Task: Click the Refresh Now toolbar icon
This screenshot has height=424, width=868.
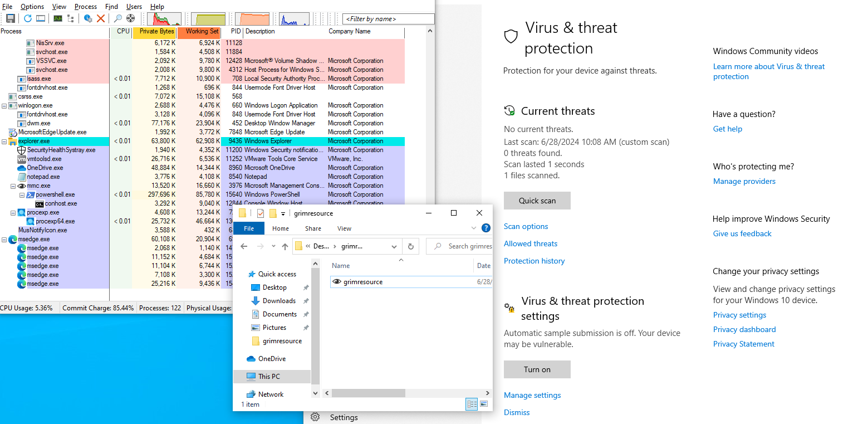Action: [x=28, y=18]
